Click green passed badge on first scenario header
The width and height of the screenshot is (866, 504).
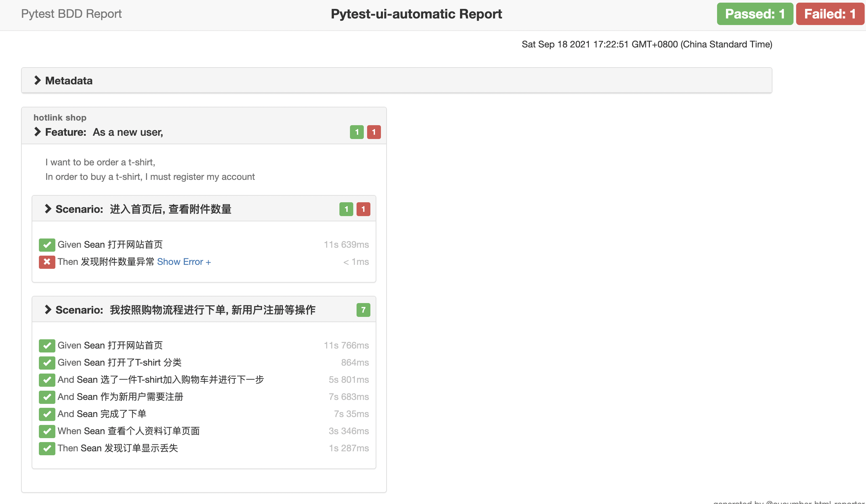[x=346, y=209]
